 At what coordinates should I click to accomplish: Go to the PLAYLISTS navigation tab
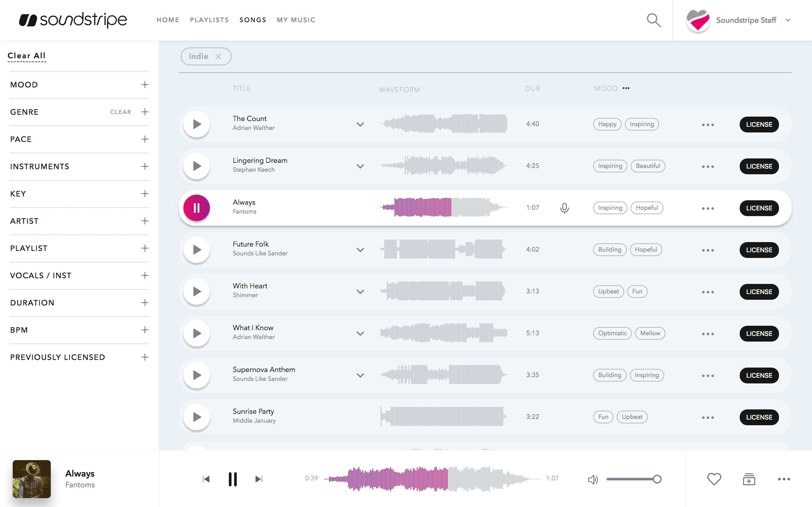click(209, 20)
